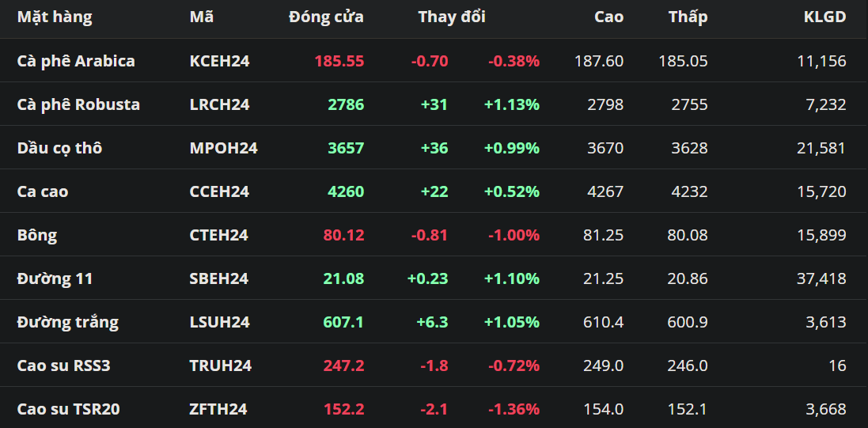This screenshot has height=428, width=868.
Task: Open the Dầu cọ thô row
Action: [x=59, y=148]
